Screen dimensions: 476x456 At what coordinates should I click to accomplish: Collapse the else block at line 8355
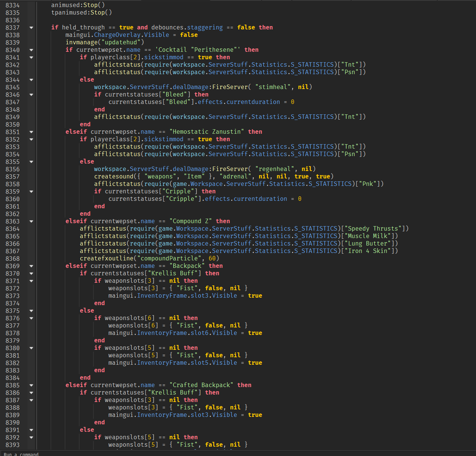pyautogui.click(x=31, y=162)
